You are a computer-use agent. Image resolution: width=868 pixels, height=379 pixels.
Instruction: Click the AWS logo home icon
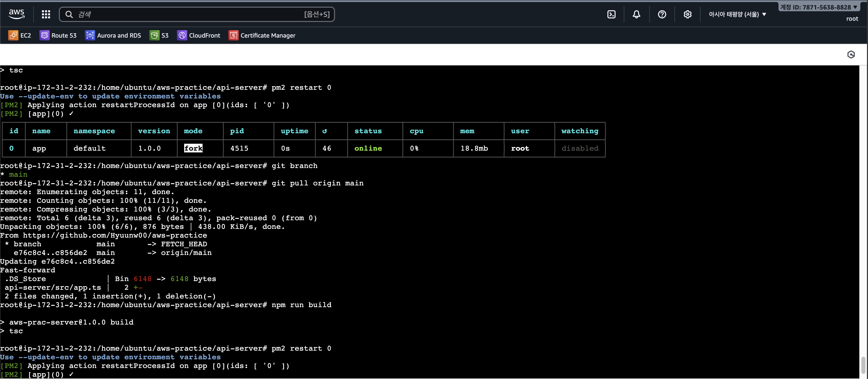click(x=16, y=14)
